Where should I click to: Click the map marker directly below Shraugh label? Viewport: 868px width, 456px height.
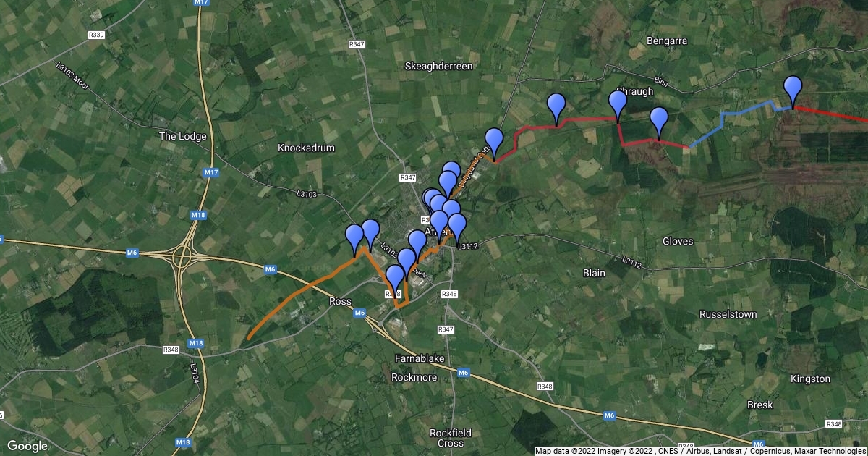click(617, 106)
